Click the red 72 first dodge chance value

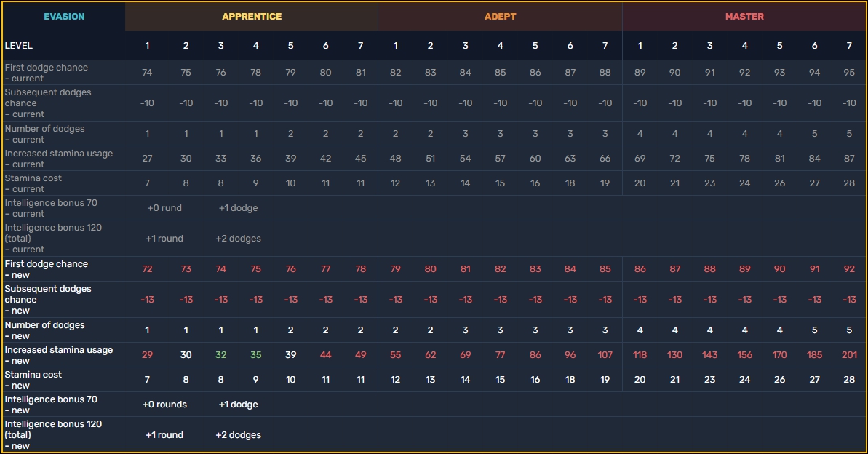[x=147, y=269]
